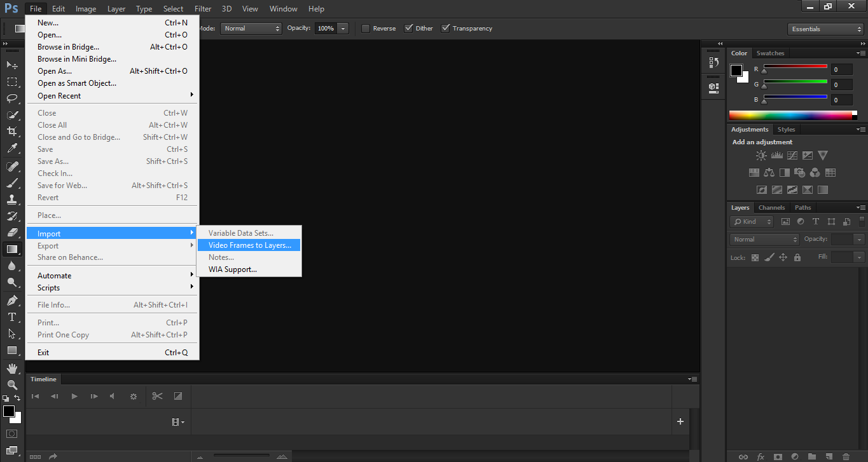Viewport: 868px width, 462px height.
Task: Open the Kind filter dropdown
Action: click(752, 221)
